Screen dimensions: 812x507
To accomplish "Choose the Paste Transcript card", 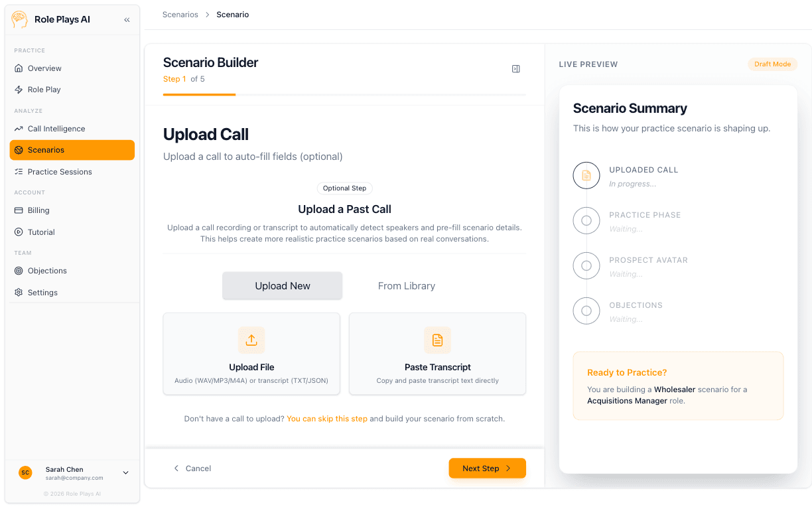I will coord(437,354).
